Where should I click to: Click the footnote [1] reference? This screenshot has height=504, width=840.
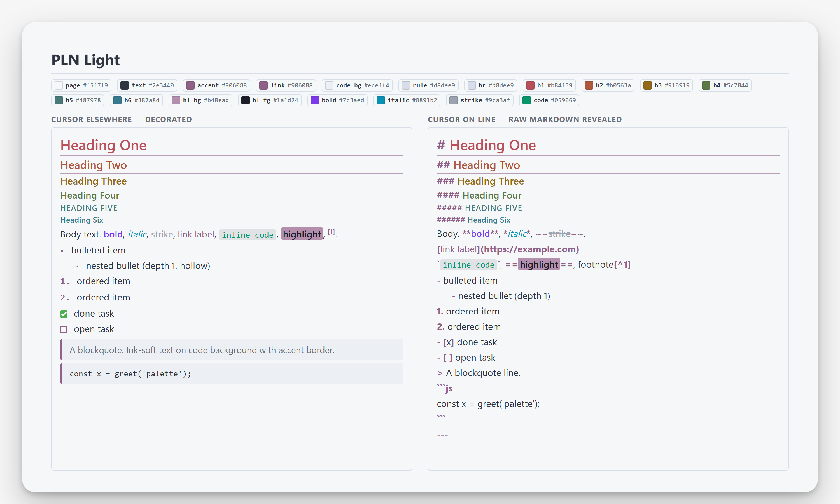pos(332,232)
